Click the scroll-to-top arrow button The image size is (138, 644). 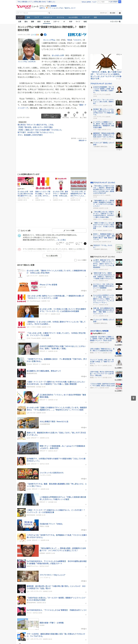(133, 398)
